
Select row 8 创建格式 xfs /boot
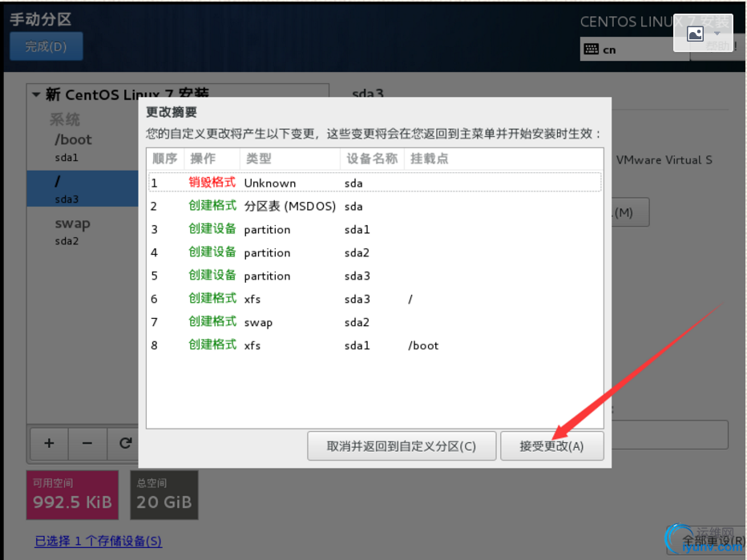tap(375, 345)
